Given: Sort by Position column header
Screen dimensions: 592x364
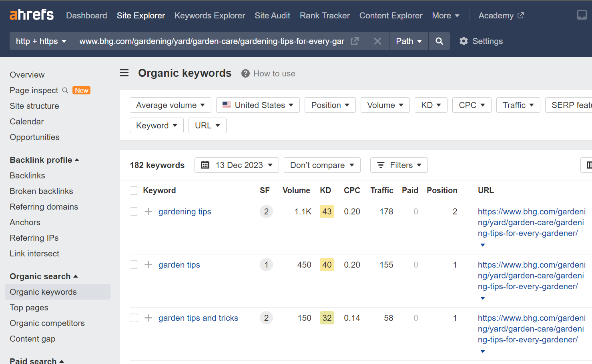Looking at the screenshot, I should (442, 190).
